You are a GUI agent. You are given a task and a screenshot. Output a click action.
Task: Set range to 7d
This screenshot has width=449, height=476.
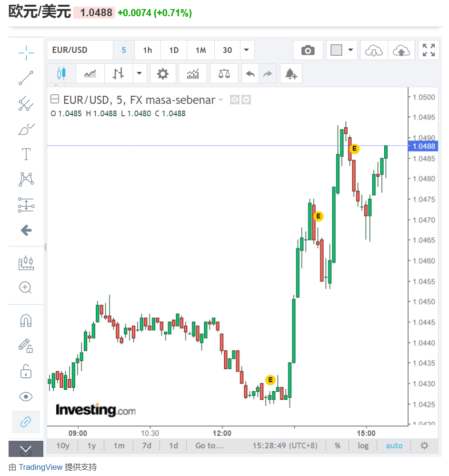[147, 446]
